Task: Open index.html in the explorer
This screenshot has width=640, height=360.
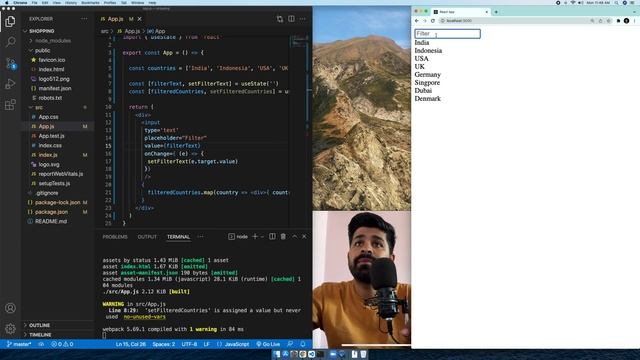Action: point(51,69)
